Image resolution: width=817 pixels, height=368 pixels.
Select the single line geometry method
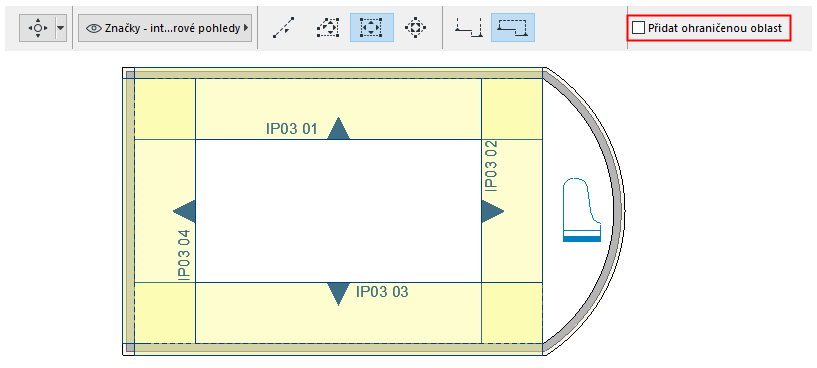coord(283,28)
